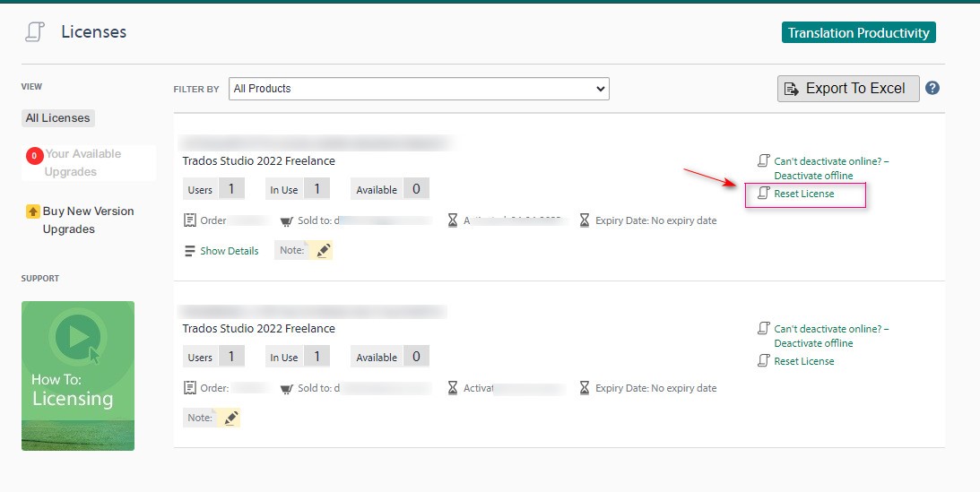Click Sold to cart icon, second license

(286, 388)
